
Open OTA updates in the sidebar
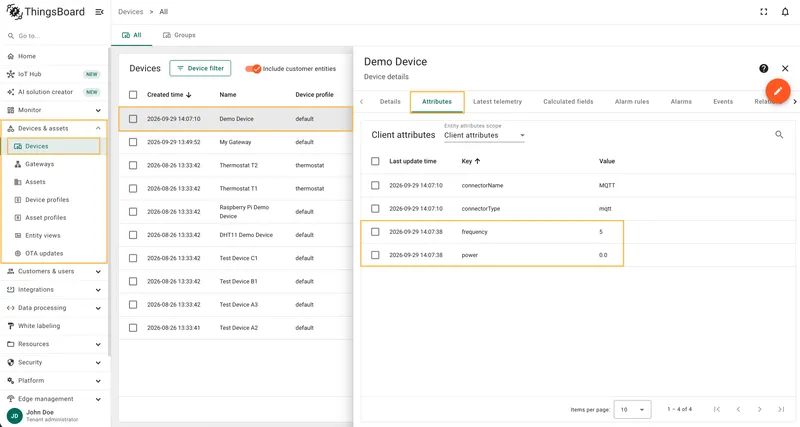(54, 253)
